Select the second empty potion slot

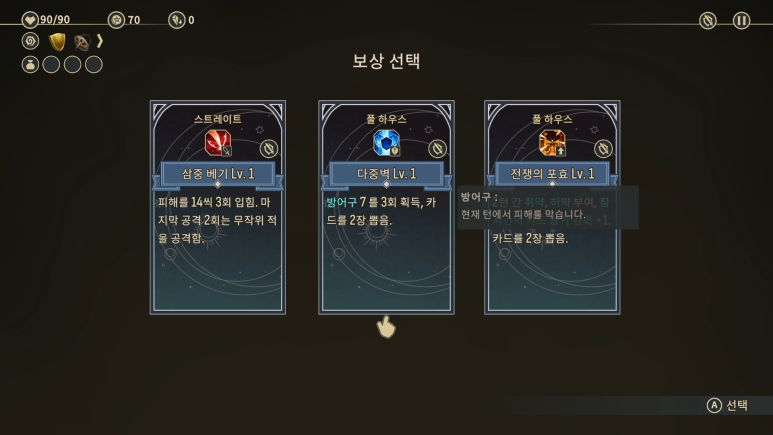coord(72,65)
